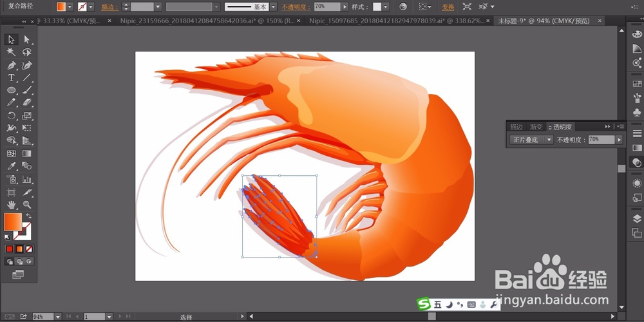This screenshot has width=644, height=322.
Task: Enable Draw Inside mode
Action: click(x=29, y=261)
